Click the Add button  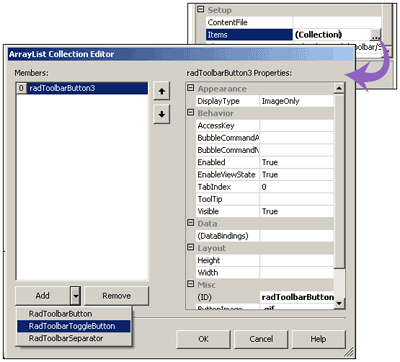(43, 296)
